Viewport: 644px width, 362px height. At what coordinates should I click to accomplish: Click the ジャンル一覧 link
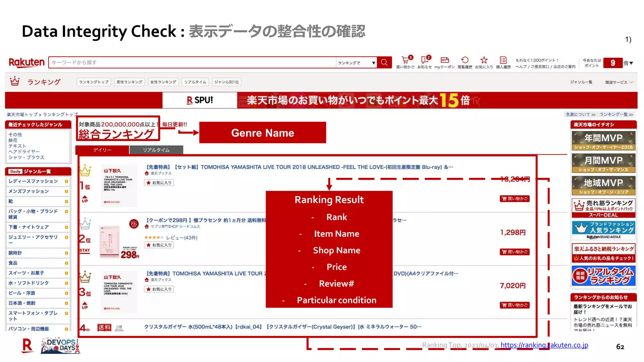(x=581, y=82)
